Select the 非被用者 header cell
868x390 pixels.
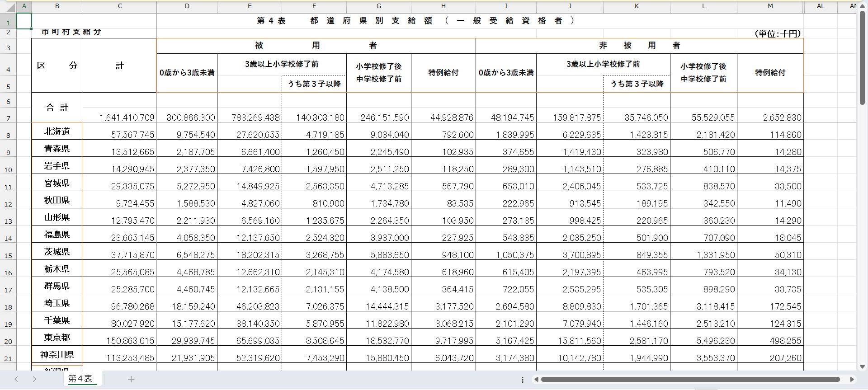click(639, 46)
